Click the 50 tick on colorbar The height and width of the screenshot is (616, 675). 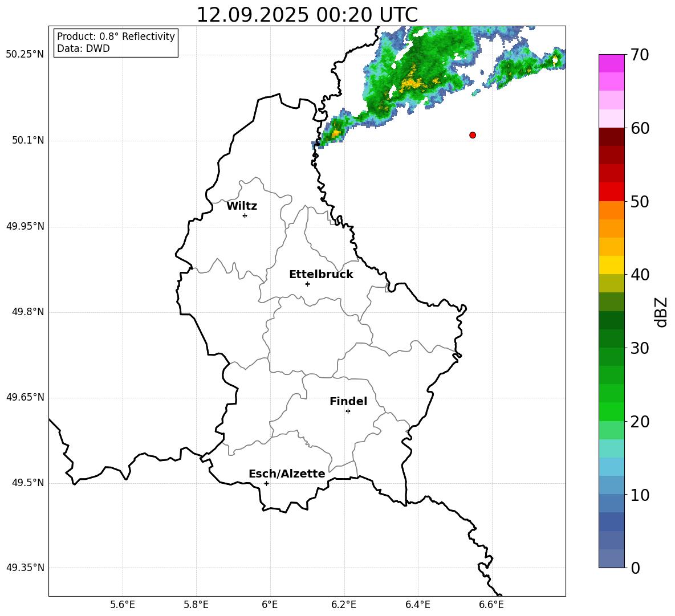coord(640,201)
